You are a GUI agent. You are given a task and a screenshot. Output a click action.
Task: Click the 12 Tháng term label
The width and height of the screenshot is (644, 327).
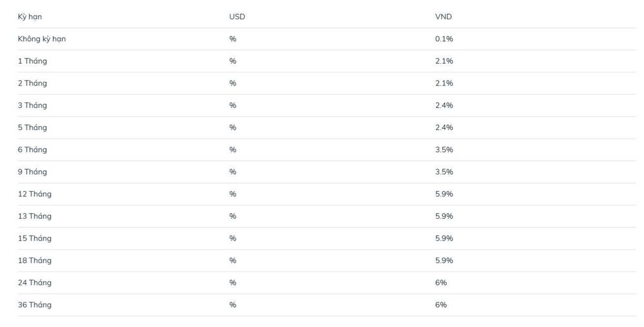point(35,194)
